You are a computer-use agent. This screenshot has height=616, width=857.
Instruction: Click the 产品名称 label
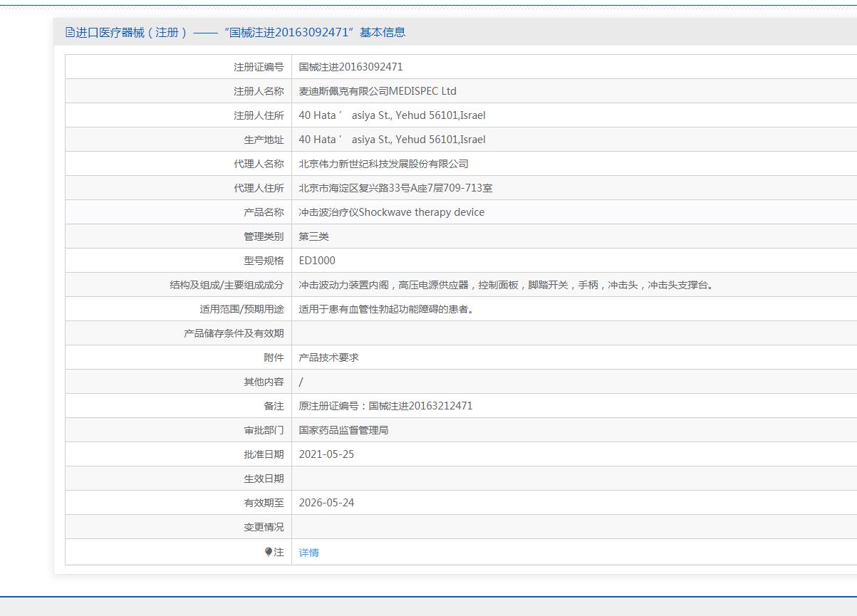tap(264, 212)
